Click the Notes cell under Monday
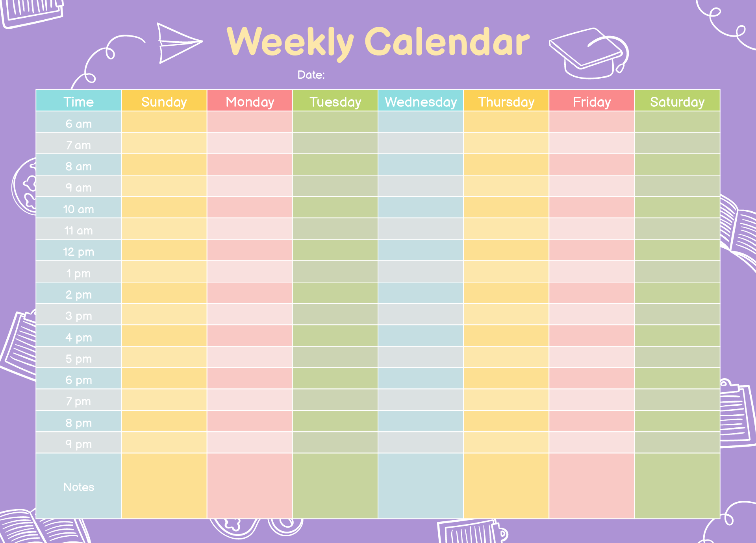Screen dimensions: 756x543 (x=246, y=489)
